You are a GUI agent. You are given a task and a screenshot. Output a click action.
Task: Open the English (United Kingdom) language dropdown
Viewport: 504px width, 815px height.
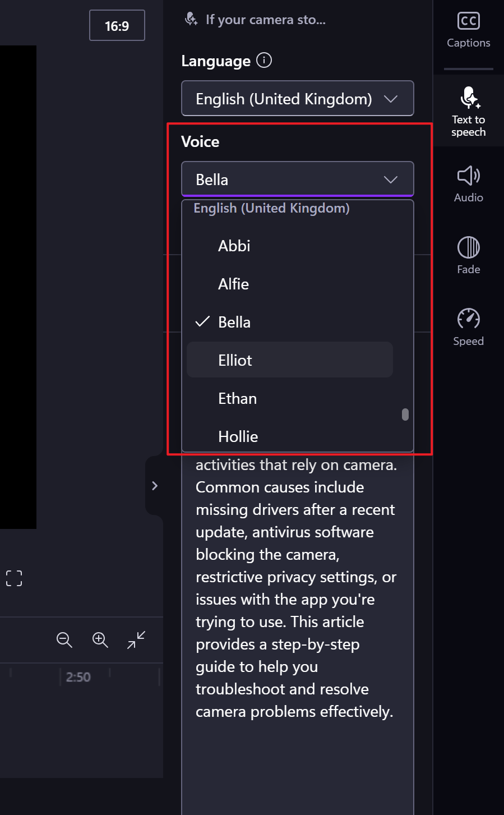(x=297, y=99)
